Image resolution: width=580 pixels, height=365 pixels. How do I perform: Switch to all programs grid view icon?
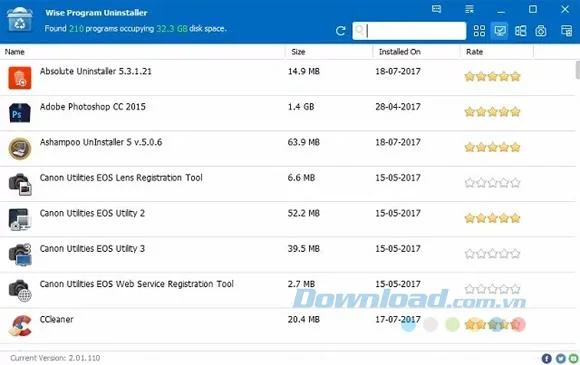point(479,31)
